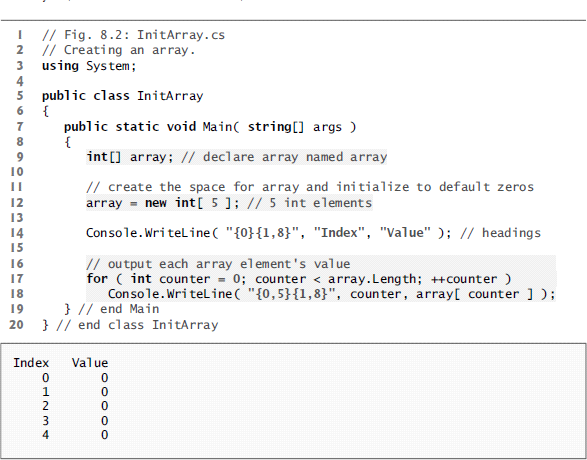Click the comment '// Fig. 8.2: InitArray.cs'
This screenshot has width=587, height=460.
133,35
